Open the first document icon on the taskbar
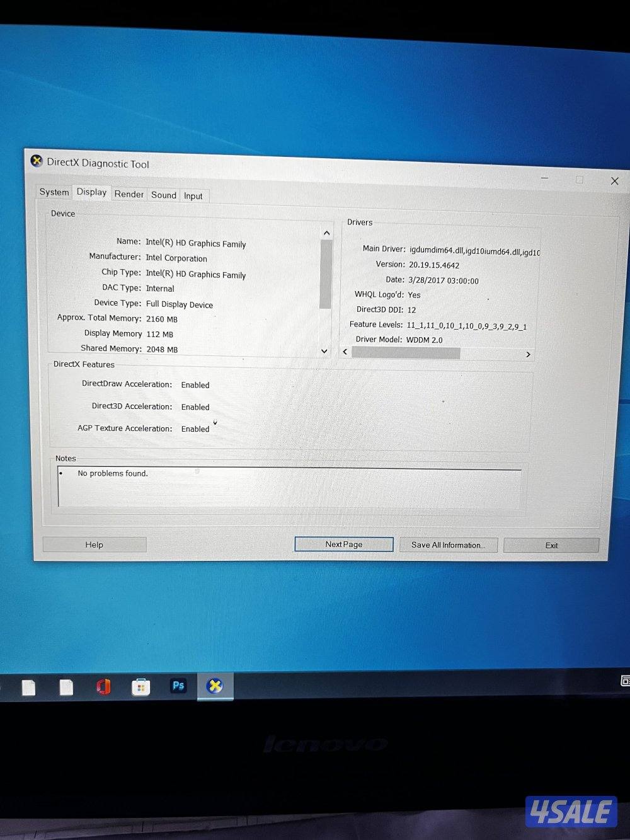Image resolution: width=630 pixels, height=840 pixels. click(28, 686)
